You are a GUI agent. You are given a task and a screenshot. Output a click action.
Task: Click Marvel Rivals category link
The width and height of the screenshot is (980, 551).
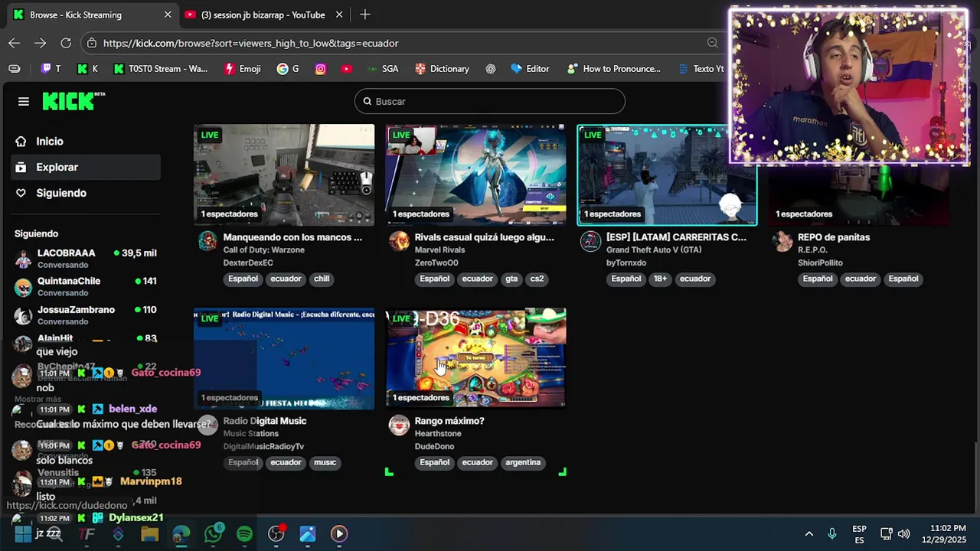pos(439,249)
